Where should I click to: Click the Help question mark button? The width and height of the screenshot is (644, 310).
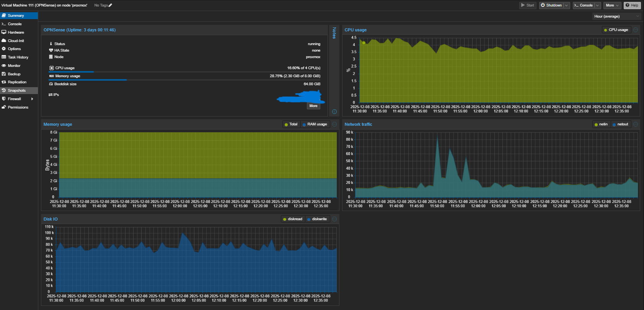[632, 5]
